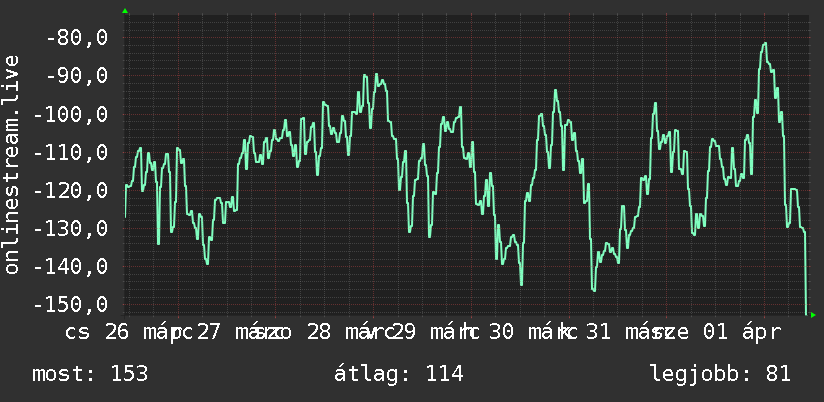Click the graph's highest peak near 01 ápr
This screenshot has width=824, height=402.
(x=765, y=44)
